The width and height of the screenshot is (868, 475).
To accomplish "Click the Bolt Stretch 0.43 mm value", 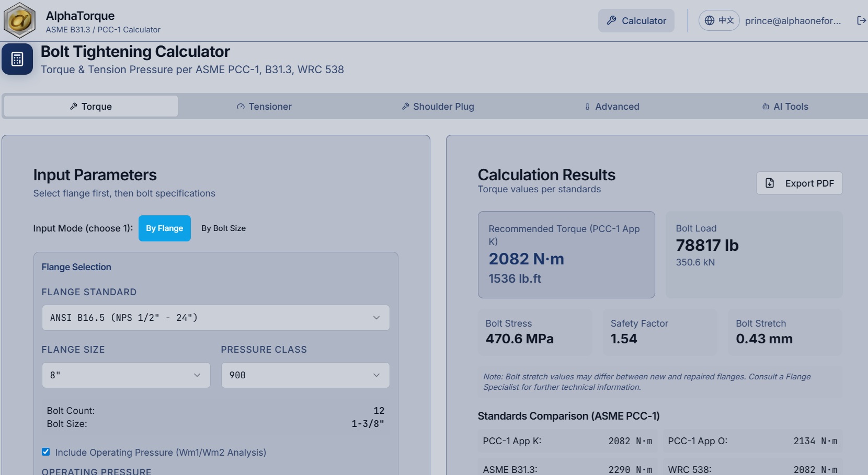I will click(764, 339).
